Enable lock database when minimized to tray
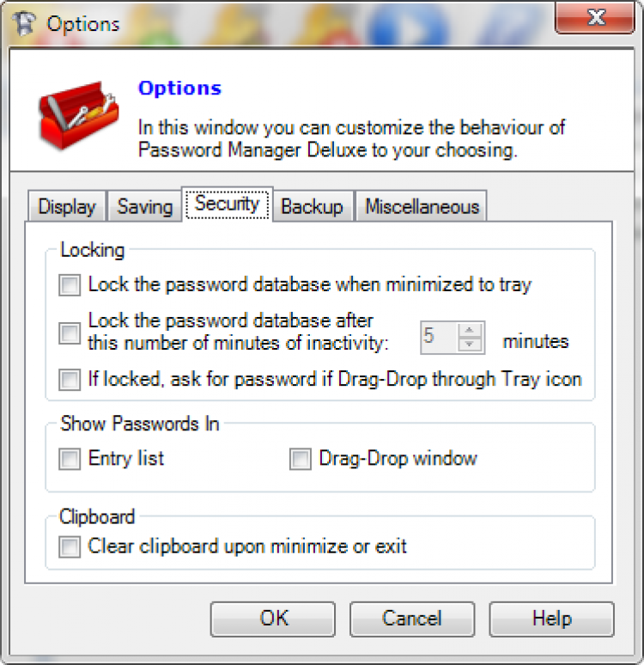 70,284
